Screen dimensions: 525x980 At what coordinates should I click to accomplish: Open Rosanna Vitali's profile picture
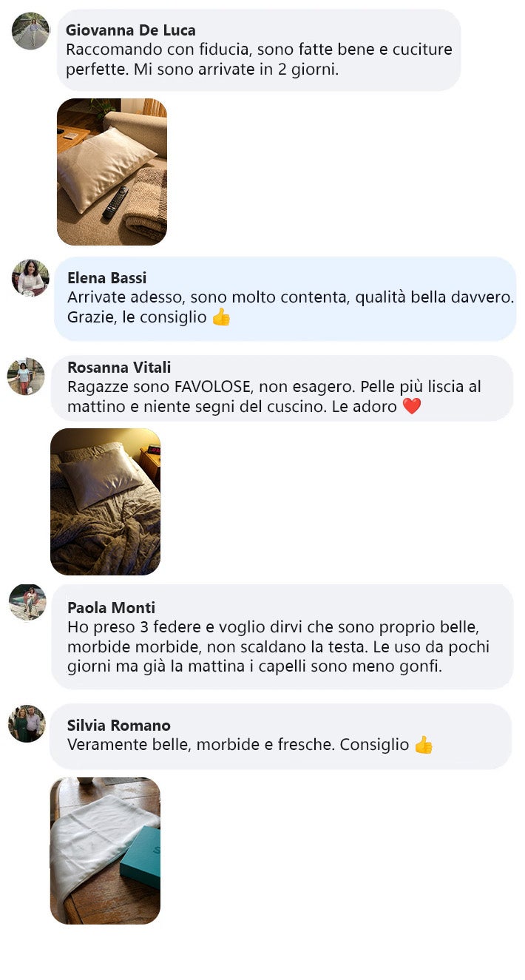(x=26, y=376)
